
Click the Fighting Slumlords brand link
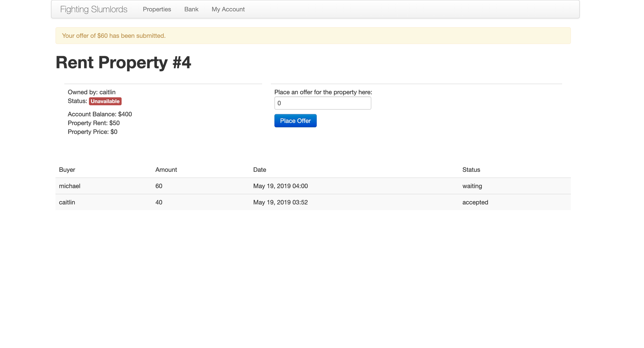(x=93, y=9)
